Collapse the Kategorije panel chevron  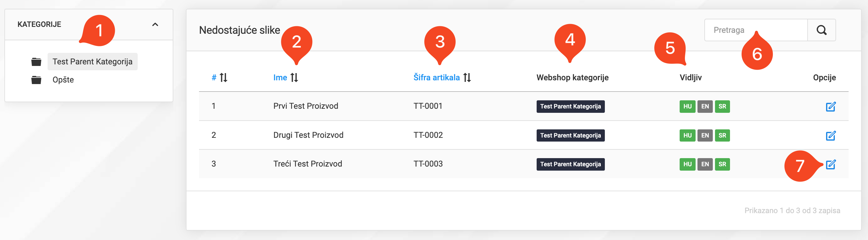click(x=155, y=25)
